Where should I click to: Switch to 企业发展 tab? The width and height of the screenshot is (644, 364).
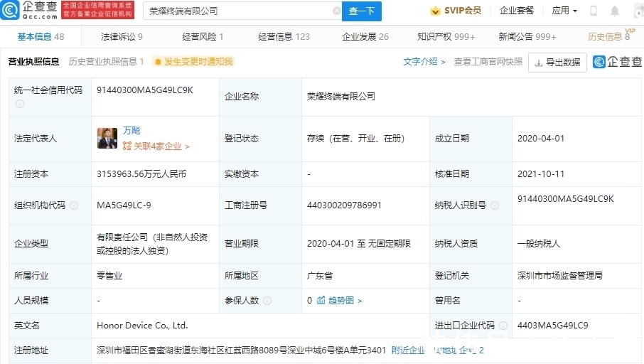tap(365, 36)
